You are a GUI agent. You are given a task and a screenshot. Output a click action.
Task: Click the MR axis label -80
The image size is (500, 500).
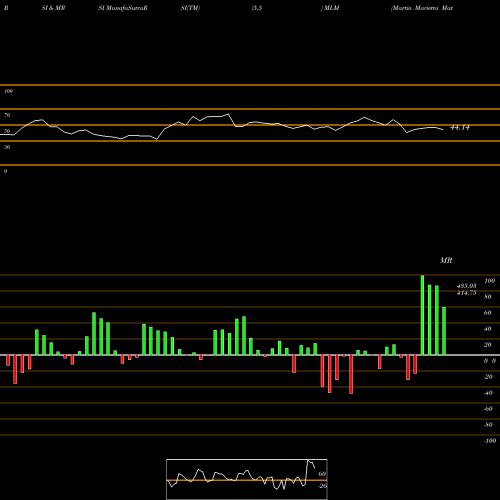[488, 425]
